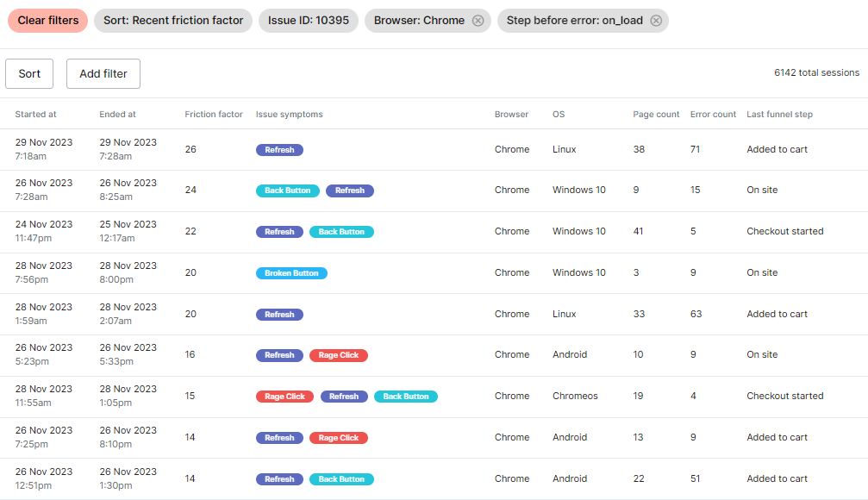Click the Add filter button
This screenshot has width=868, height=500.
103,73
